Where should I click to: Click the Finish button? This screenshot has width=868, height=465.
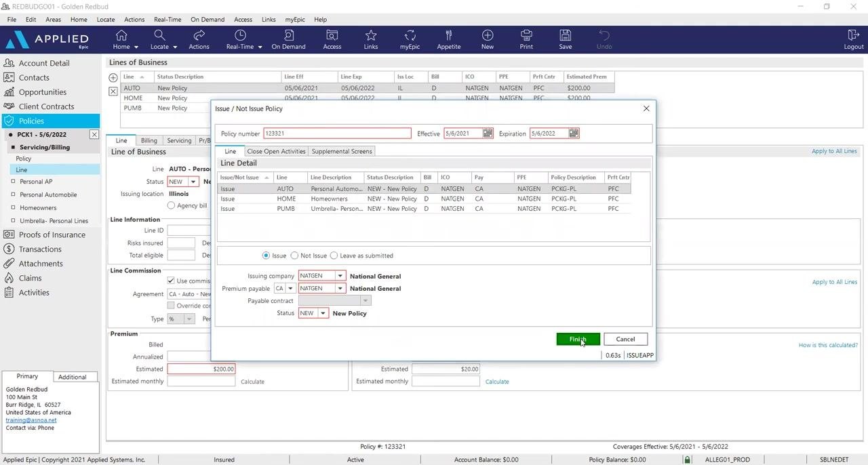tap(578, 339)
